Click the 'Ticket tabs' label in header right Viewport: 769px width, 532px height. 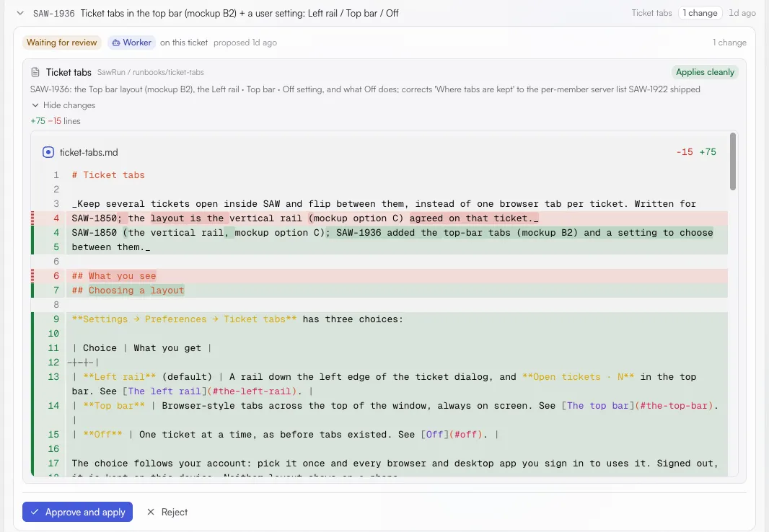tap(651, 13)
